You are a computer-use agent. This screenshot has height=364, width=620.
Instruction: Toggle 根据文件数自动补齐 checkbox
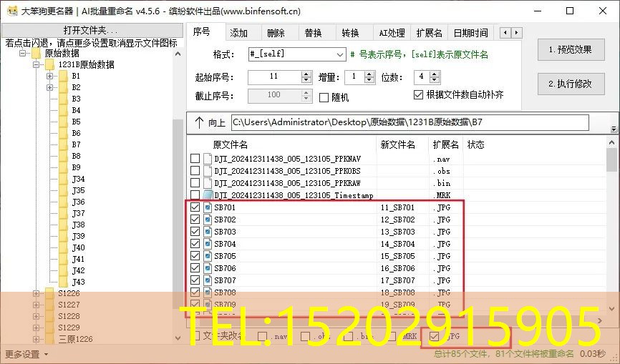(x=419, y=94)
